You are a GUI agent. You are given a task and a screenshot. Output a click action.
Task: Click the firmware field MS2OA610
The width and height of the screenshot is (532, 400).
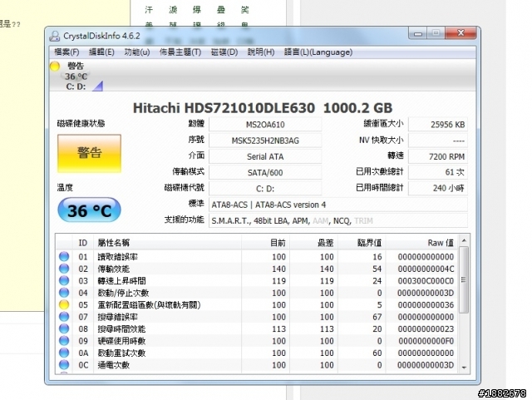coord(265,125)
